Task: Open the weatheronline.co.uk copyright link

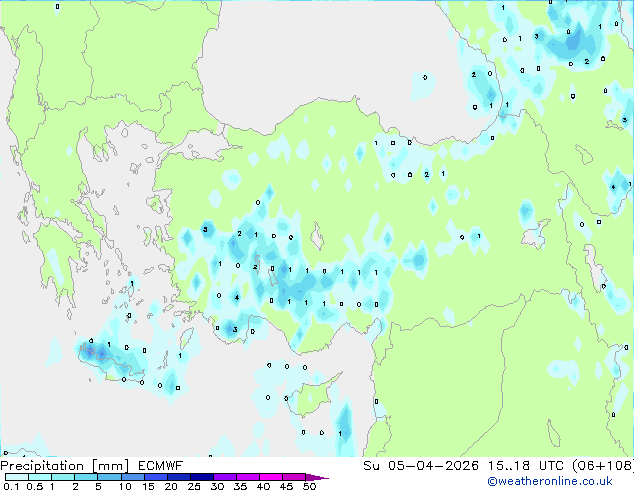Action: [x=550, y=481]
